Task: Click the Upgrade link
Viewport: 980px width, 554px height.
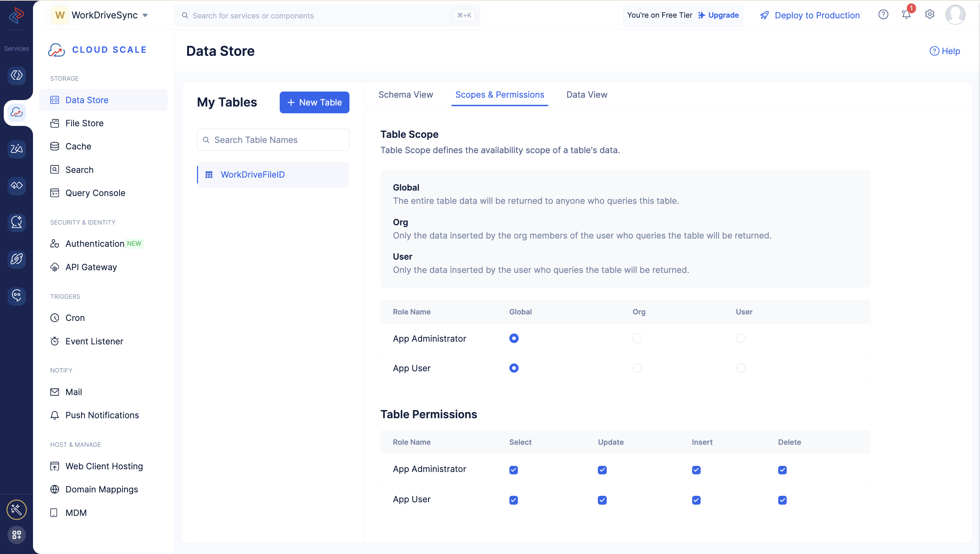Action: [718, 15]
